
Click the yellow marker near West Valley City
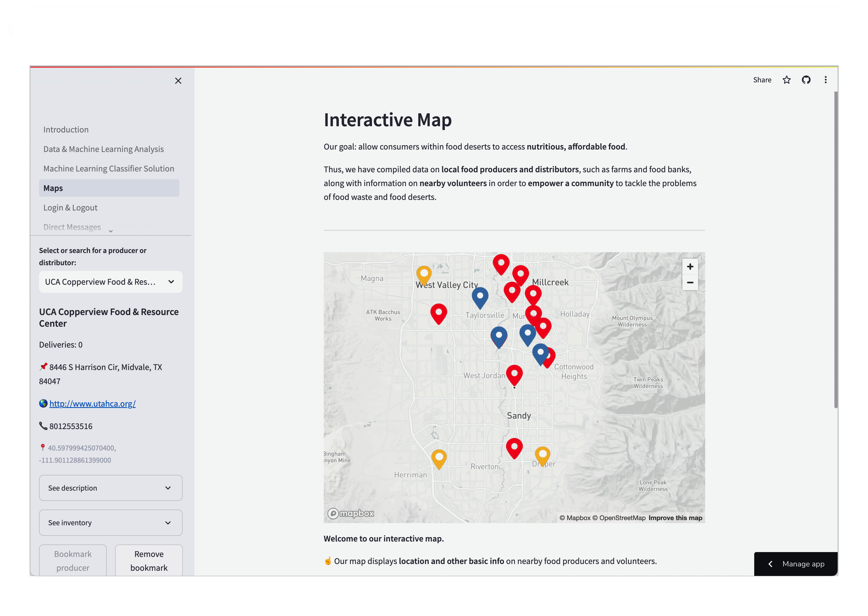coord(424,274)
